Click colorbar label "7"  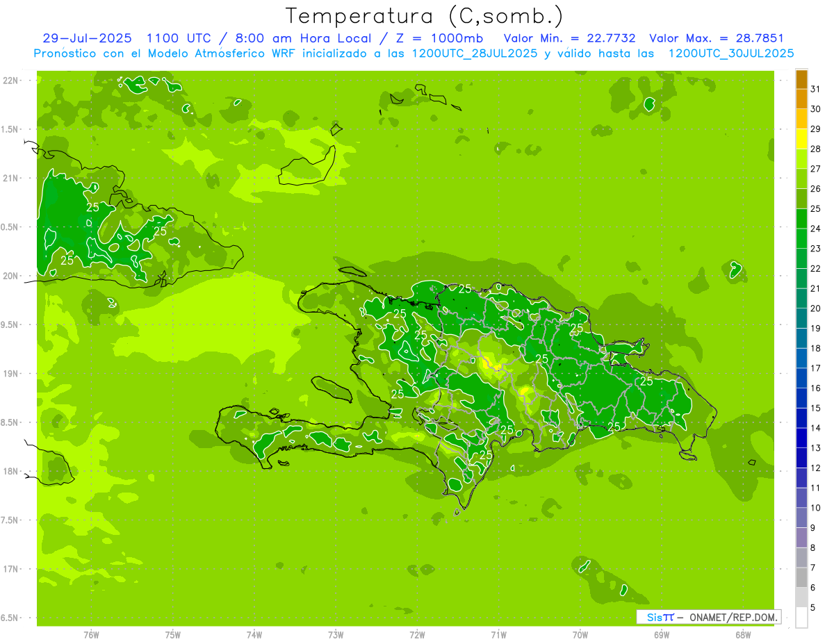click(x=813, y=568)
